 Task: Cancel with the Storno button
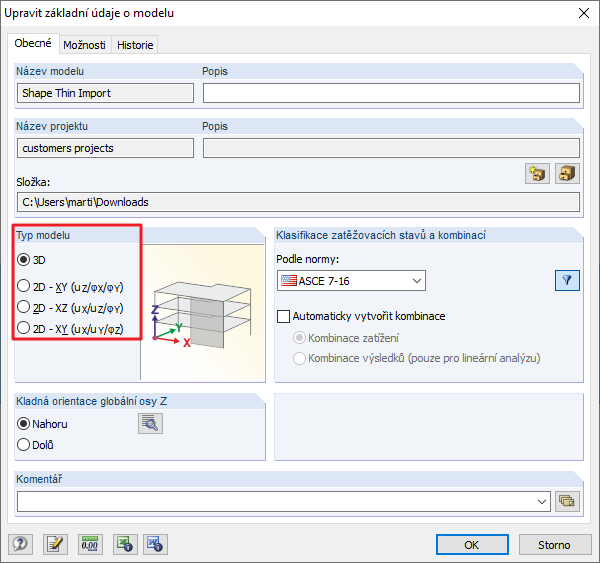coord(554,545)
